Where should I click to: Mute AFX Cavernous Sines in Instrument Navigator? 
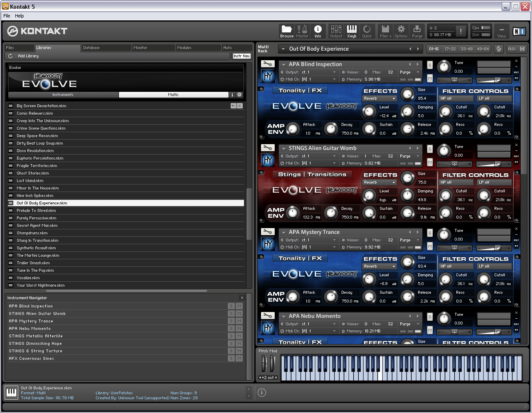[x=239, y=359]
